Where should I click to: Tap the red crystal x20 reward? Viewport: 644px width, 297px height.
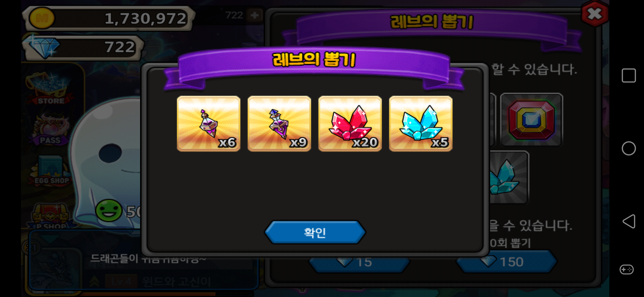[x=350, y=124]
